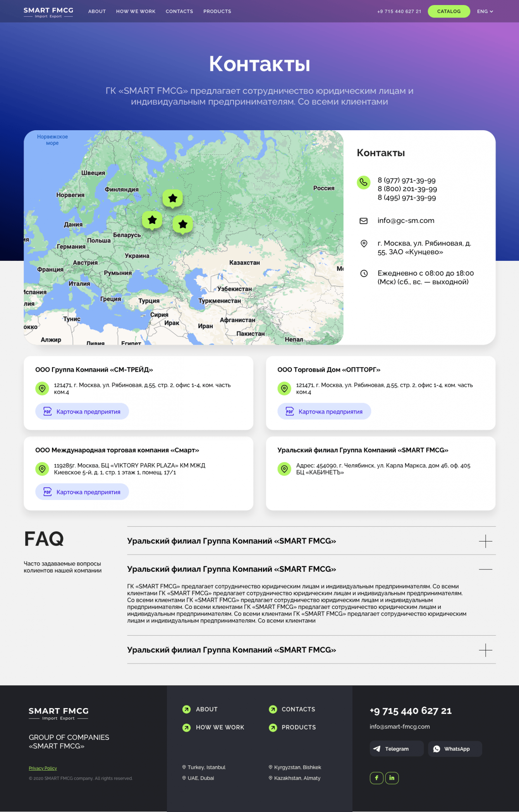Select the easternmost star marker on the map
519x812 pixels.
(183, 224)
